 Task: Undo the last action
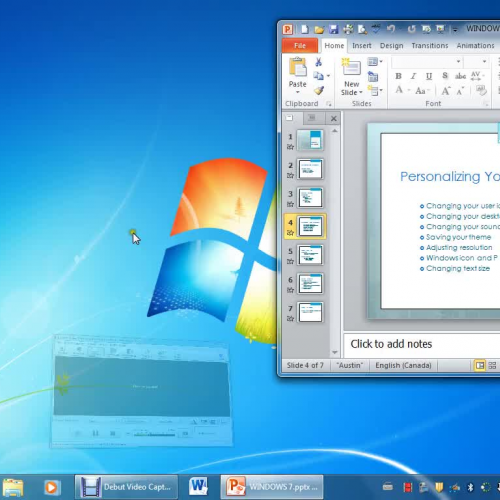391,29
